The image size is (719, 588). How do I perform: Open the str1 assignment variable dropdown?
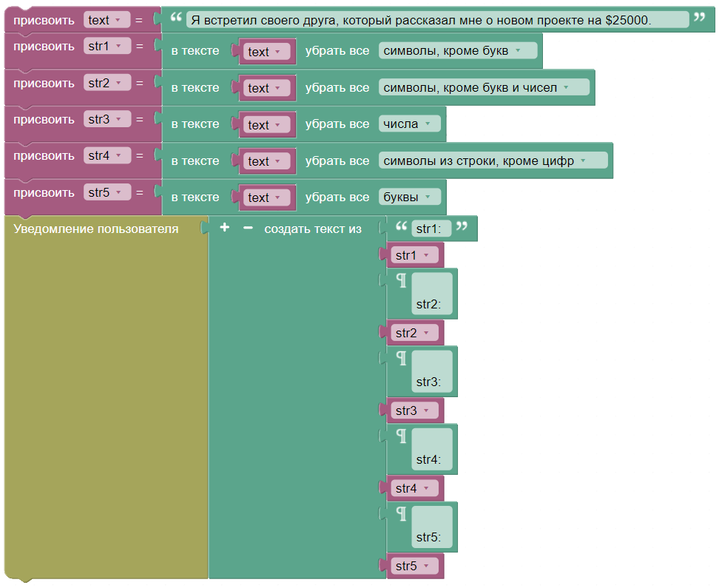pyautogui.click(x=107, y=47)
